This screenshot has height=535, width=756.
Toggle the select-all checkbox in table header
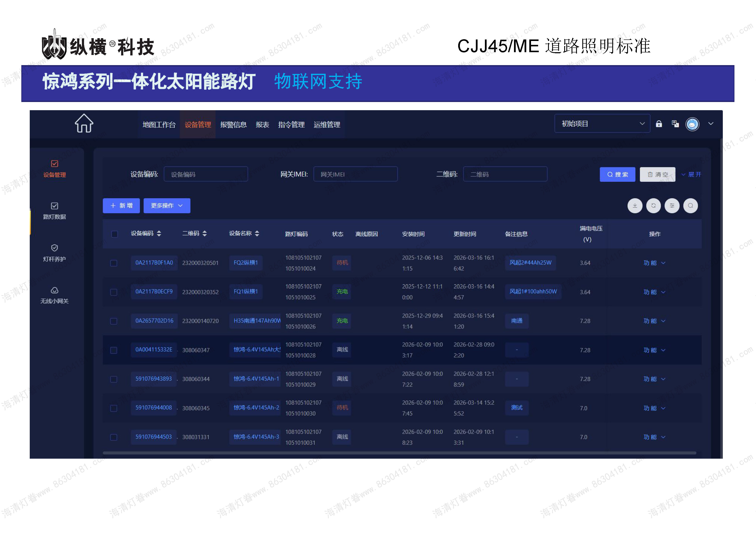(115, 234)
